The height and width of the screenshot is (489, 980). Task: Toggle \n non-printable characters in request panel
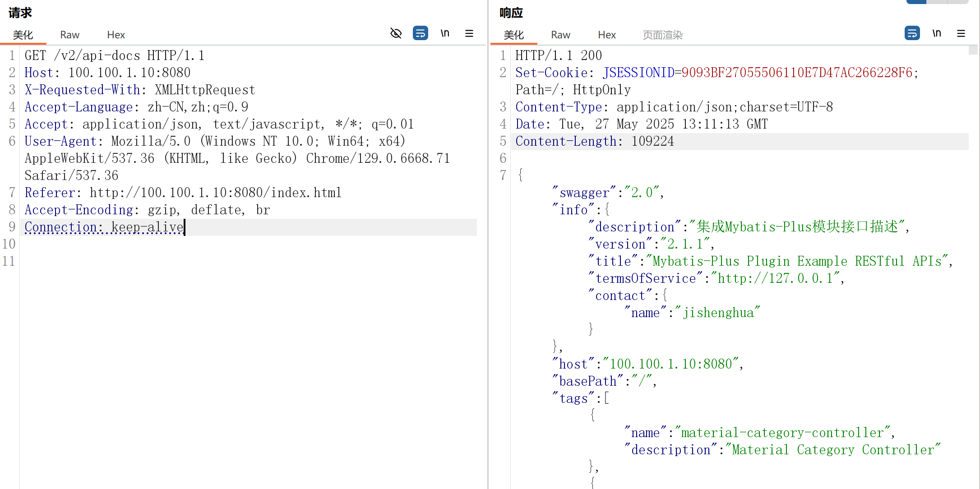[x=445, y=33]
